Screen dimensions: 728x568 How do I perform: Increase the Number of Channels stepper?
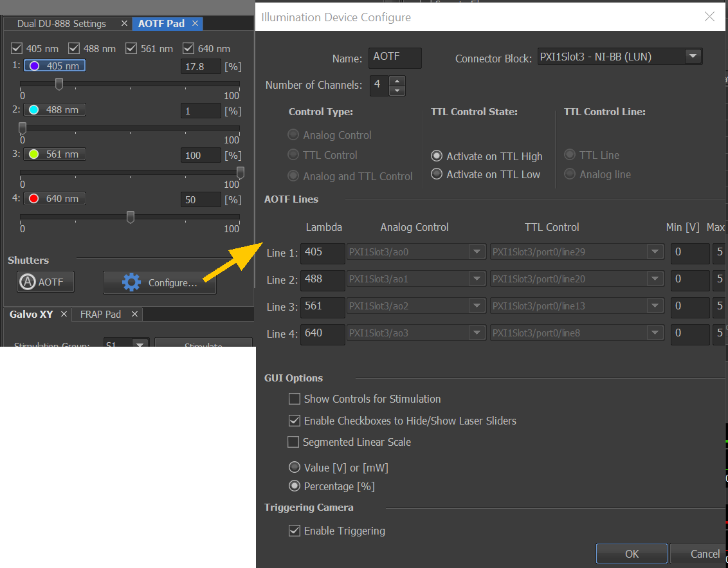pyautogui.click(x=397, y=80)
